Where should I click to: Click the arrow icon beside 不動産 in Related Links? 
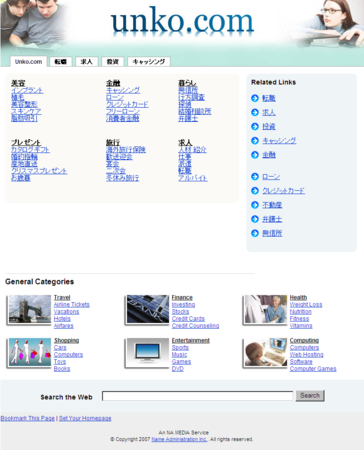(255, 205)
